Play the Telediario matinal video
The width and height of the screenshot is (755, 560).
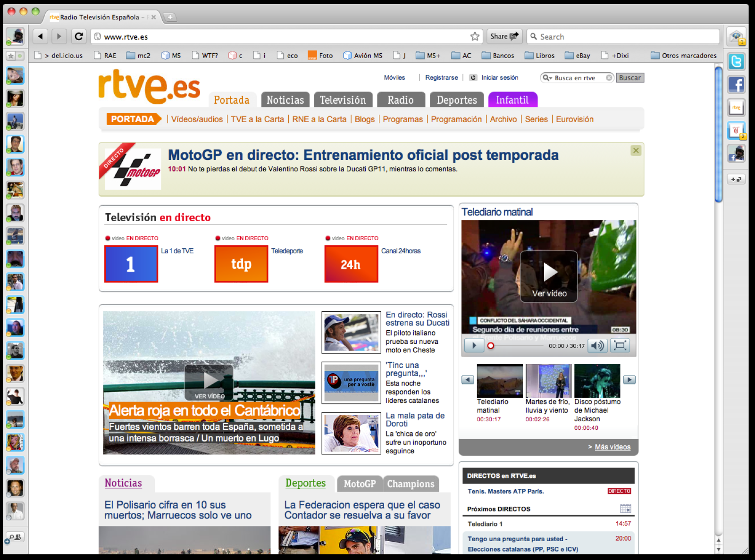tap(548, 276)
